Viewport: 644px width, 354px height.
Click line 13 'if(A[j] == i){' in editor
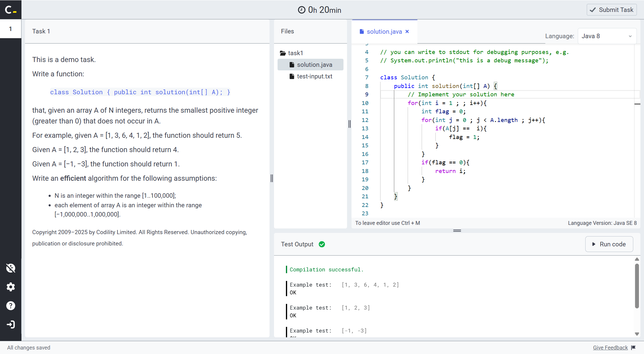461,129
